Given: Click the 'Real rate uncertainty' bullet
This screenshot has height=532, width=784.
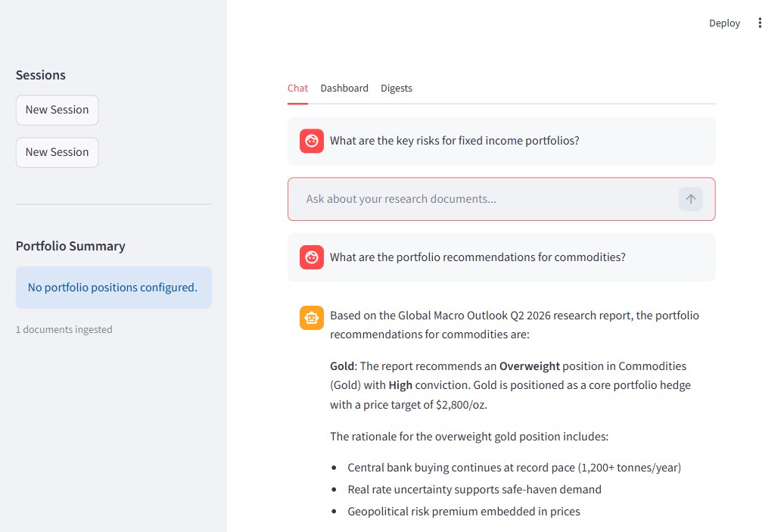Looking at the screenshot, I should coord(474,490).
